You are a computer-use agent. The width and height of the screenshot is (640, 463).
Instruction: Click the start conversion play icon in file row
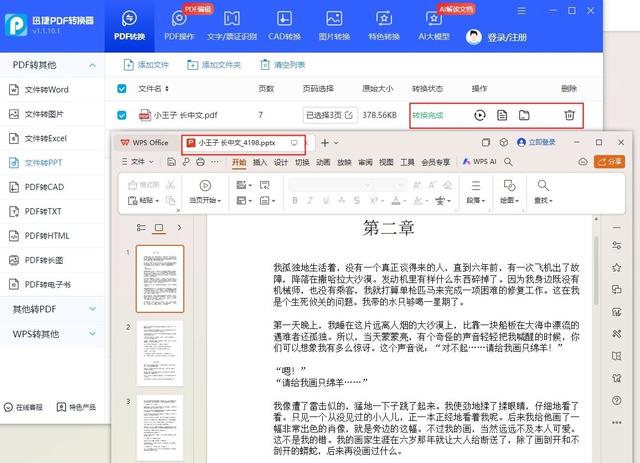[480, 116]
